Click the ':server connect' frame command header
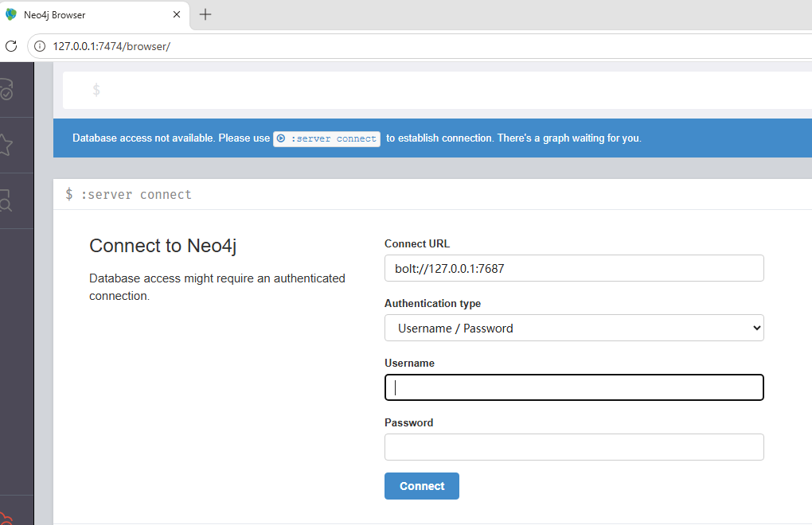This screenshot has width=812, height=525. click(135, 194)
